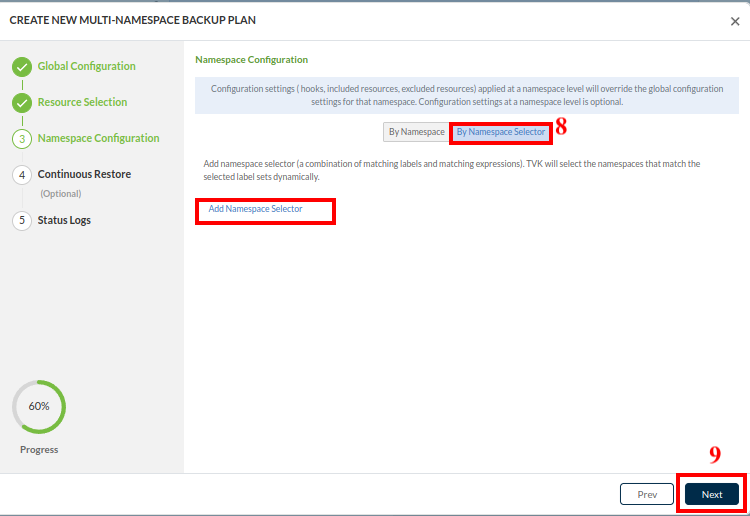
Task: Click the step 3 circle icon
Action: (x=22, y=139)
